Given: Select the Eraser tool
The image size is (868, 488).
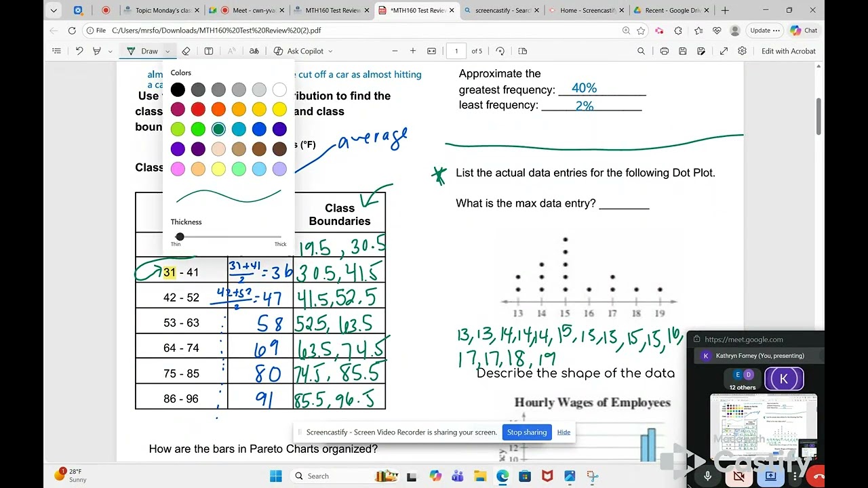Looking at the screenshot, I should [186, 51].
